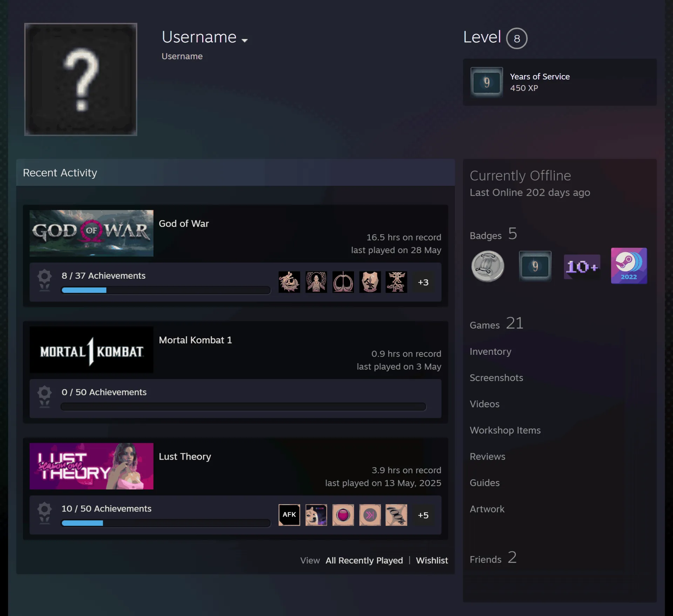Viewport: 673px width, 616px height.
Task: Open the Mortal Kombat 1 title link
Action: click(195, 340)
